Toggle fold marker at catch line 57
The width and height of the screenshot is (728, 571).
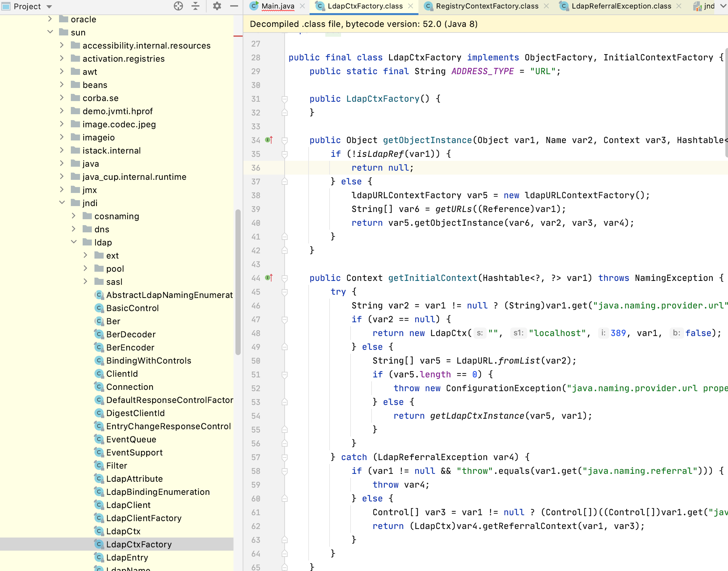(285, 457)
